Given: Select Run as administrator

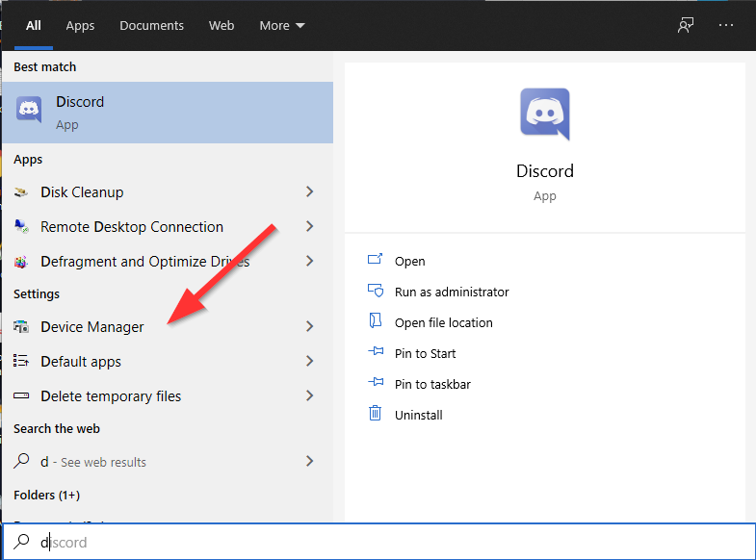Looking at the screenshot, I should [452, 292].
